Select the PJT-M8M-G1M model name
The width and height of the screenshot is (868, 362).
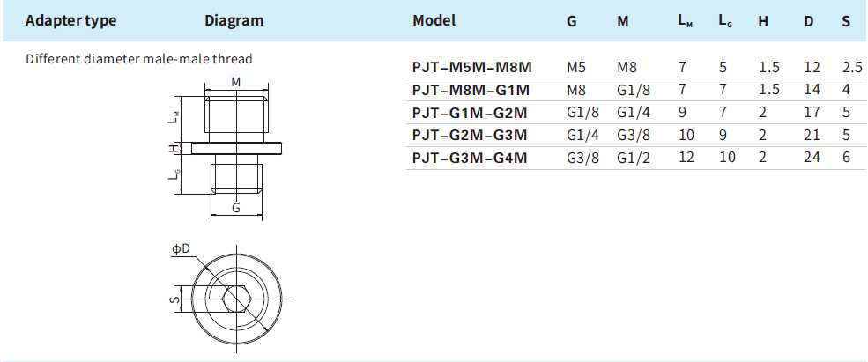471,89
